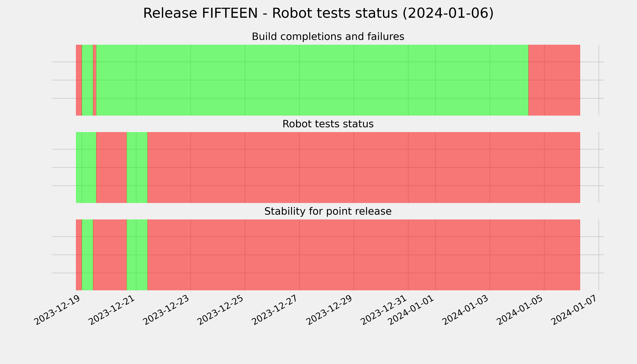This screenshot has width=637, height=364.
Task: Click the red failure block ending the build chart
Action: click(554, 80)
